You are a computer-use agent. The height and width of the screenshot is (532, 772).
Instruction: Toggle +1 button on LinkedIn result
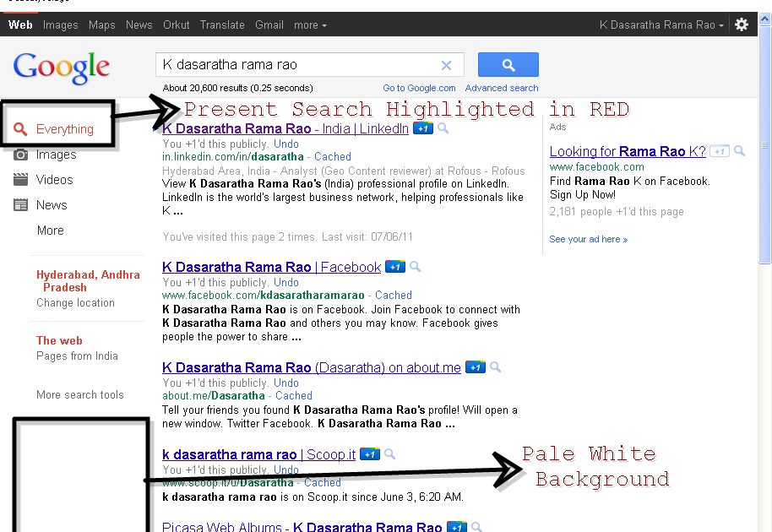(x=423, y=128)
